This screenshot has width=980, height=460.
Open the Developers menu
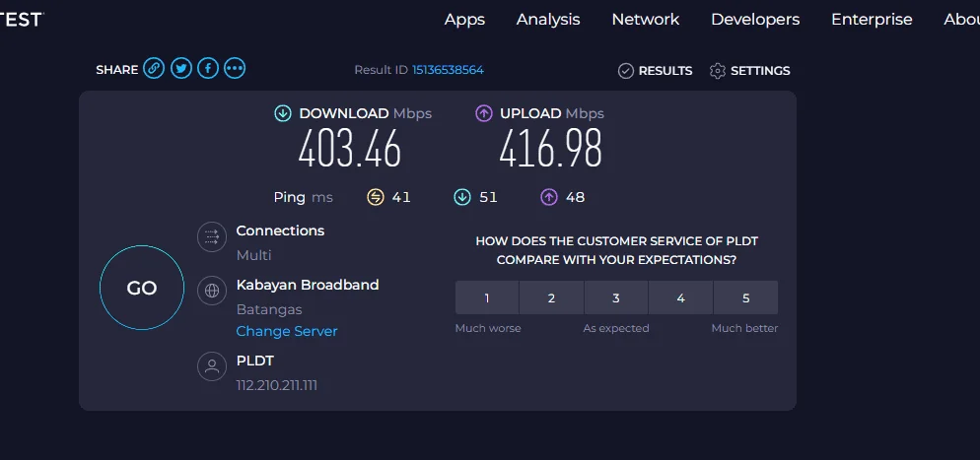click(x=755, y=20)
